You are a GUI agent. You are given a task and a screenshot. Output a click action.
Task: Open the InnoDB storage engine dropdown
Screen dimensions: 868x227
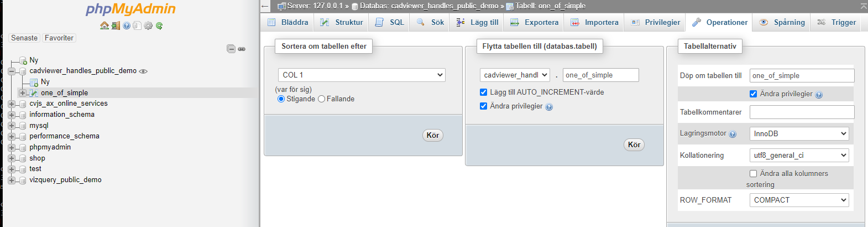point(799,133)
